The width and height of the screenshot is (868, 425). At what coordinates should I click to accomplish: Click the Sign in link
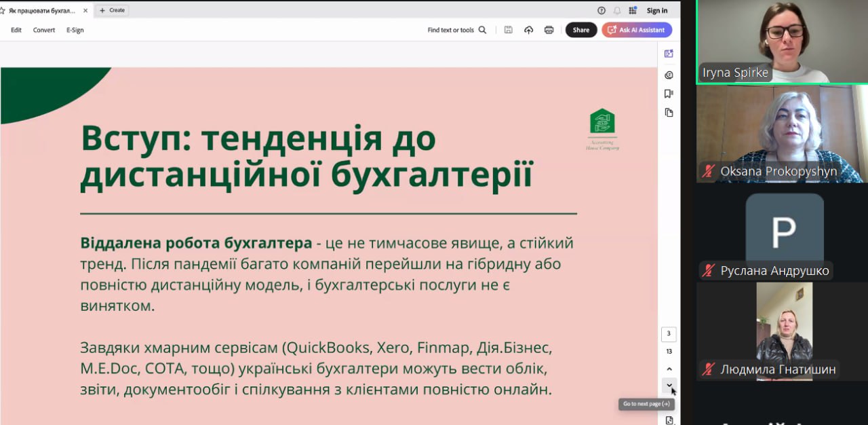tap(656, 10)
